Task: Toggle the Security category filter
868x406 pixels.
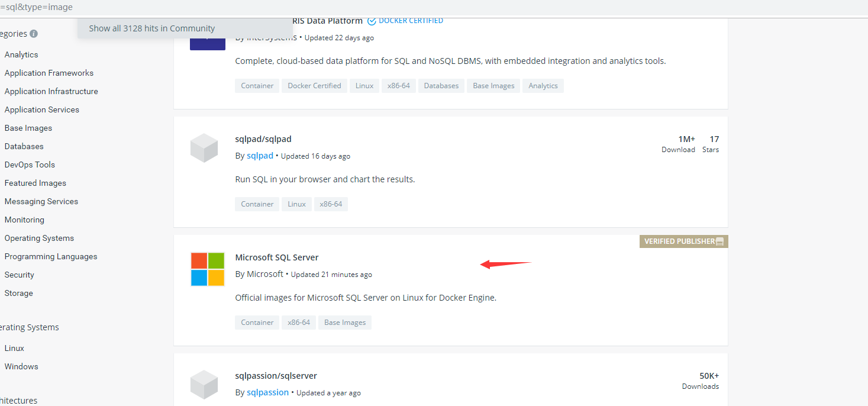Action: coord(20,275)
